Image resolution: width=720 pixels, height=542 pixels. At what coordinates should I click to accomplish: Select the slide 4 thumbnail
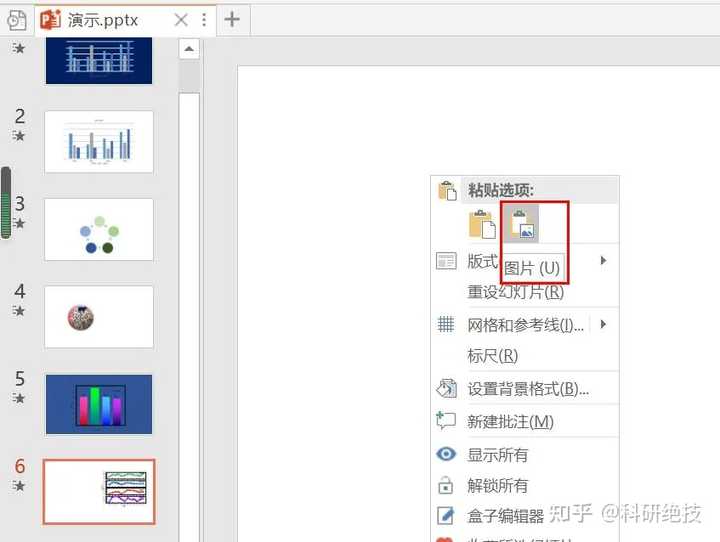click(x=99, y=316)
